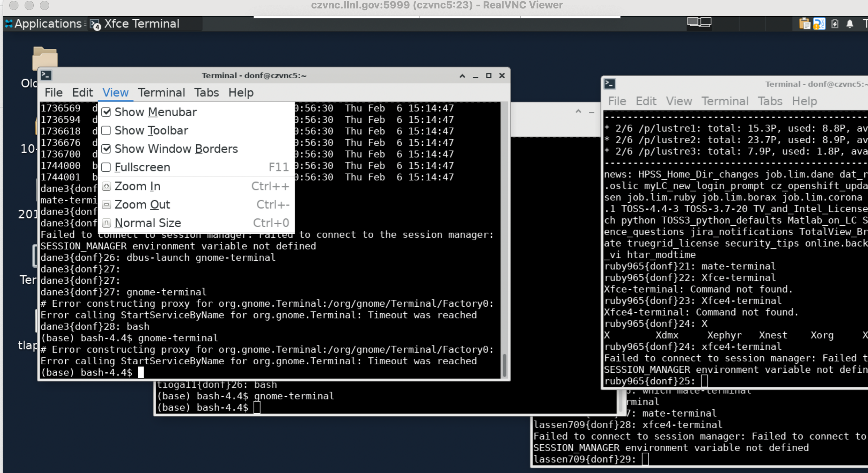The image size is (868, 473).
Task: Open the RealVNC tray icon with warning
Action: click(819, 24)
